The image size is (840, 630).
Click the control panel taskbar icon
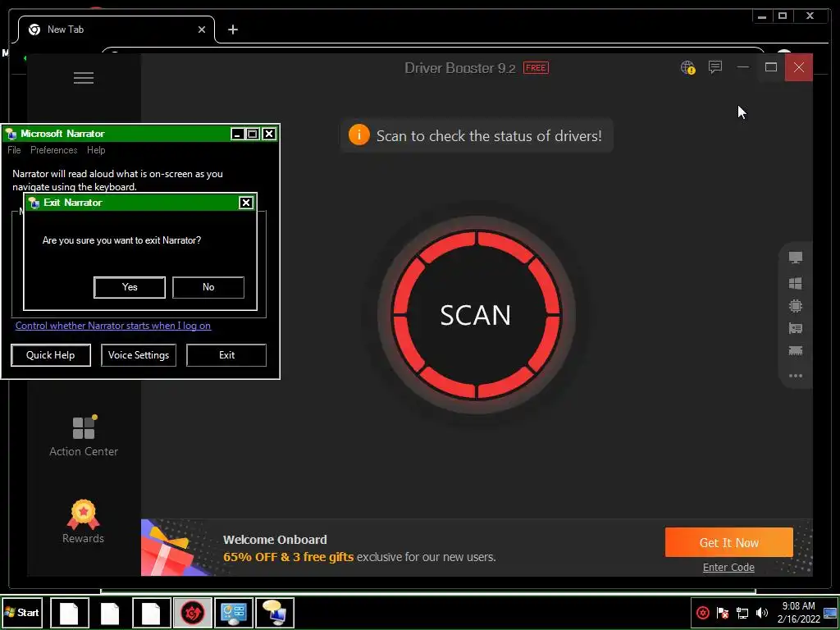tap(234, 613)
